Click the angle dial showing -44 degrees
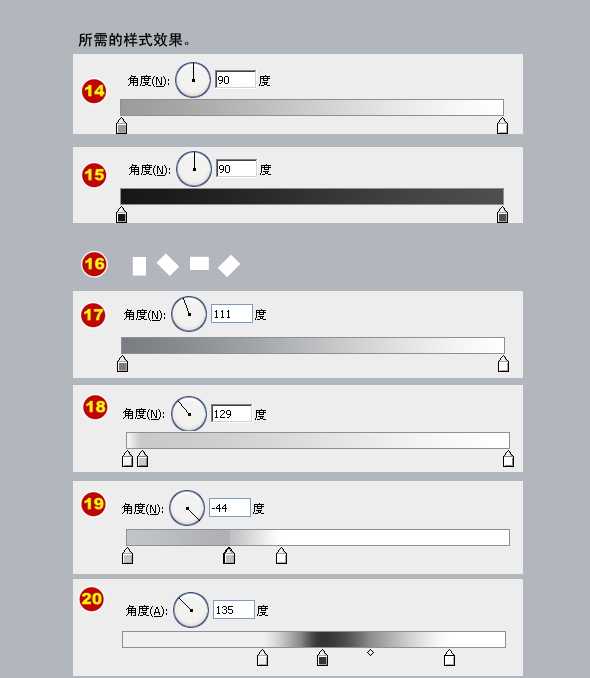Screen dimensions: 590x678 click(187, 508)
